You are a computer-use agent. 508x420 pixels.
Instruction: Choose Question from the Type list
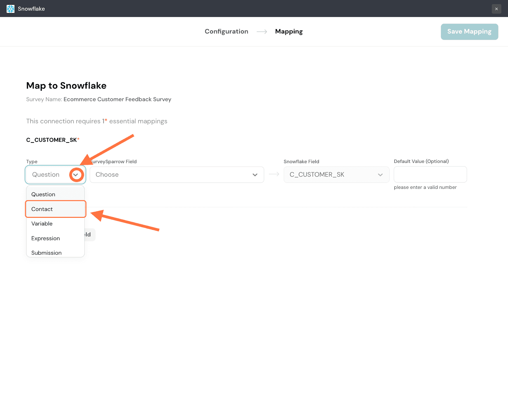coord(43,194)
